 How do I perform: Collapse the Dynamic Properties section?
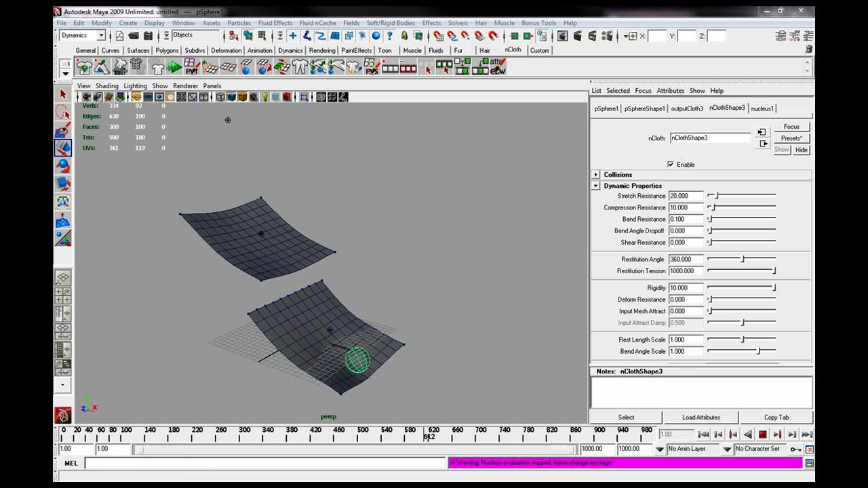point(596,186)
